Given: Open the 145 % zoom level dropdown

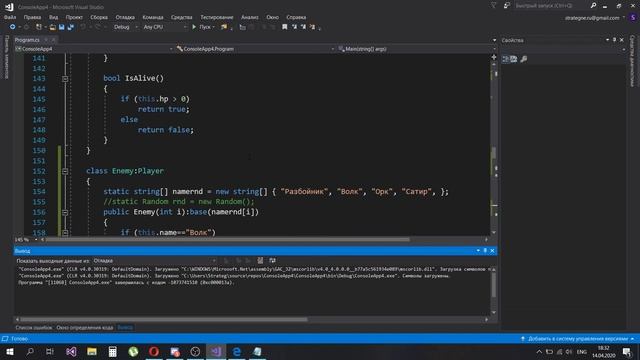Looking at the screenshot, I should coord(26,240).
